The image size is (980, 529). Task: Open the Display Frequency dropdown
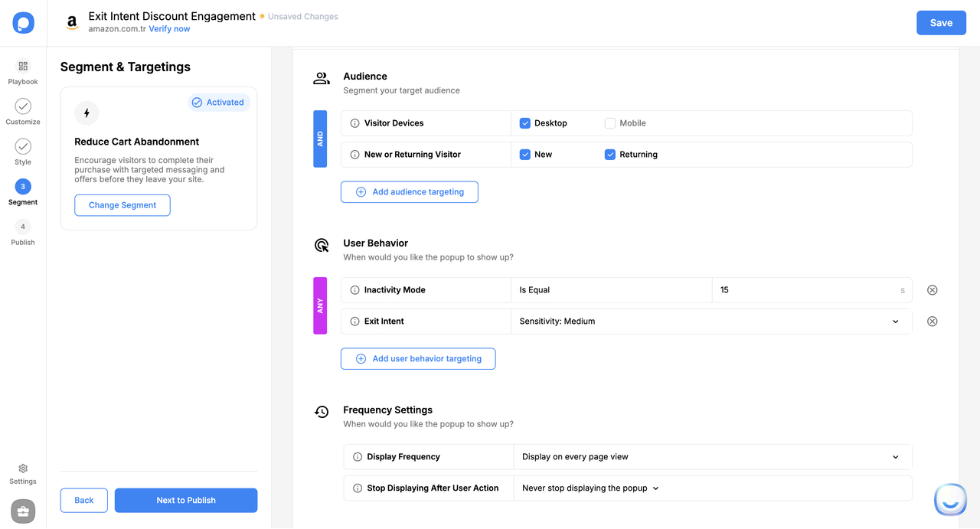pyautogui.click(x=713, y=457)
